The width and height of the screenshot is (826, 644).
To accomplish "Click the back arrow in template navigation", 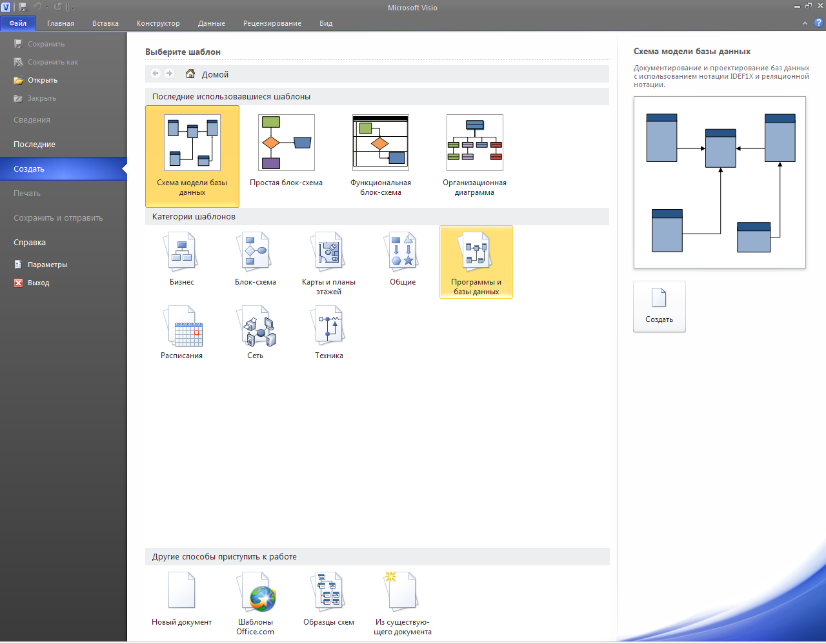I will coord(156,74).
